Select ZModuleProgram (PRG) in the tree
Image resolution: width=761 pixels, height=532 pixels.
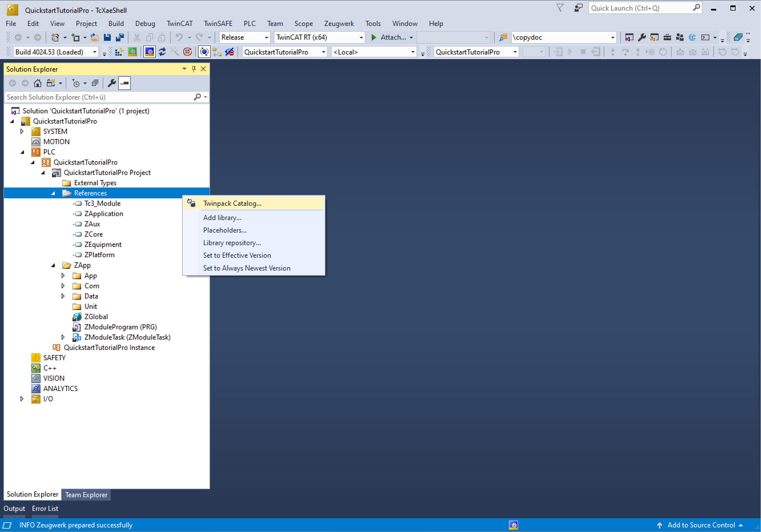pos(121,327)
